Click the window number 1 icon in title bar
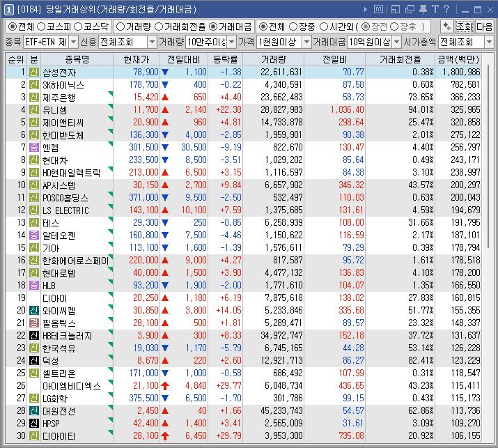498x448 pixels. 8,10
